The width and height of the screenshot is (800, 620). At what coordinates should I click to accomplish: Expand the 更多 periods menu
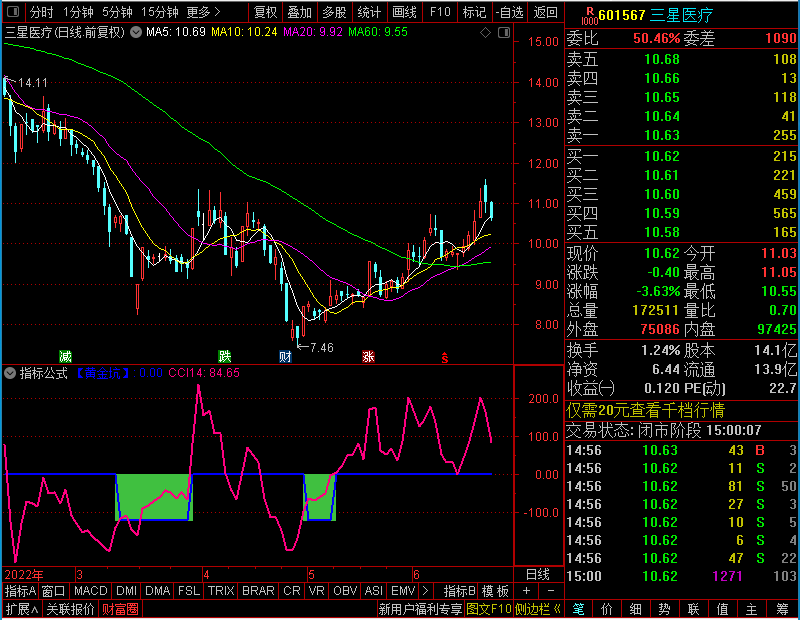point(204,12)
